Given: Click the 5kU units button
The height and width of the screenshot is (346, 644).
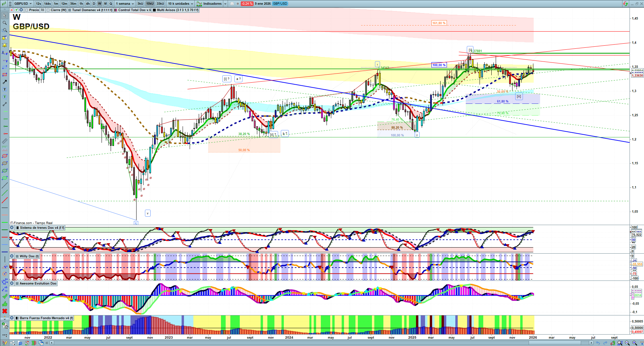Looking at the screenshot, I should point(140,4).
